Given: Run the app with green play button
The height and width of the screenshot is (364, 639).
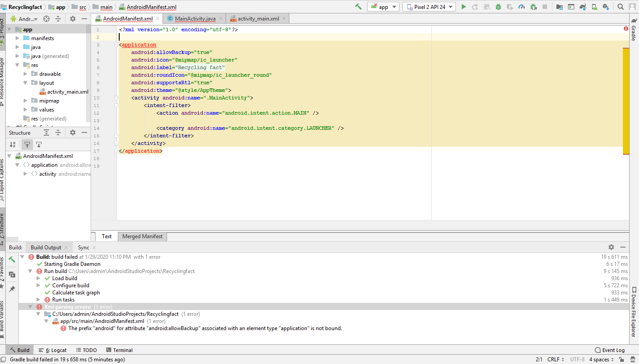Looking at the screenshot, I should 464,7.
